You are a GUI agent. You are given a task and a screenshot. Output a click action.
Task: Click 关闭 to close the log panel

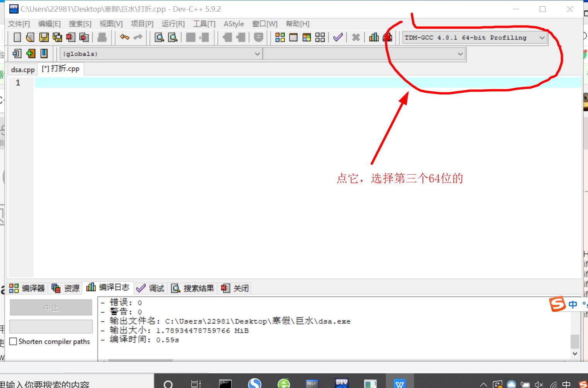point(234,288)
